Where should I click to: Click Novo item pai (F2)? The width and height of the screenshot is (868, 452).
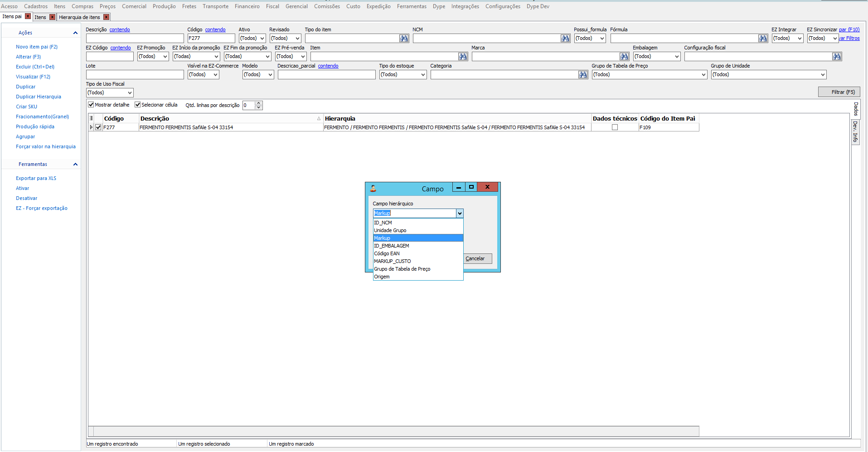(x=37, y=47)
